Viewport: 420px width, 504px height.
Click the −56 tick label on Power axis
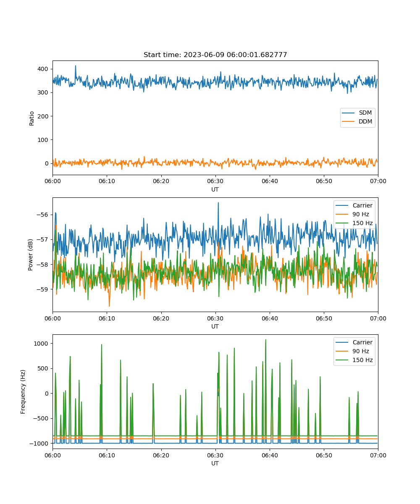pyautogui.click(x=42, y=215)
